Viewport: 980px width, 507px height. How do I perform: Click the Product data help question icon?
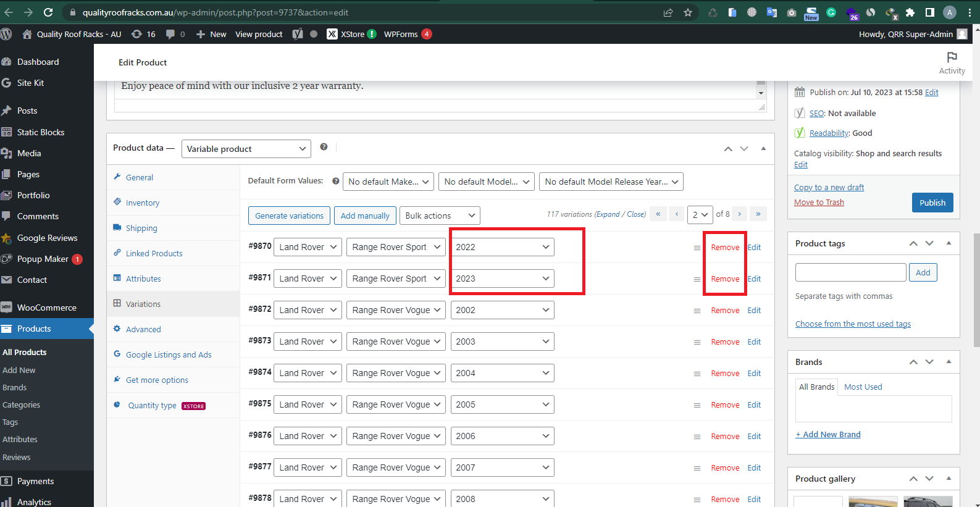[324, 147]
